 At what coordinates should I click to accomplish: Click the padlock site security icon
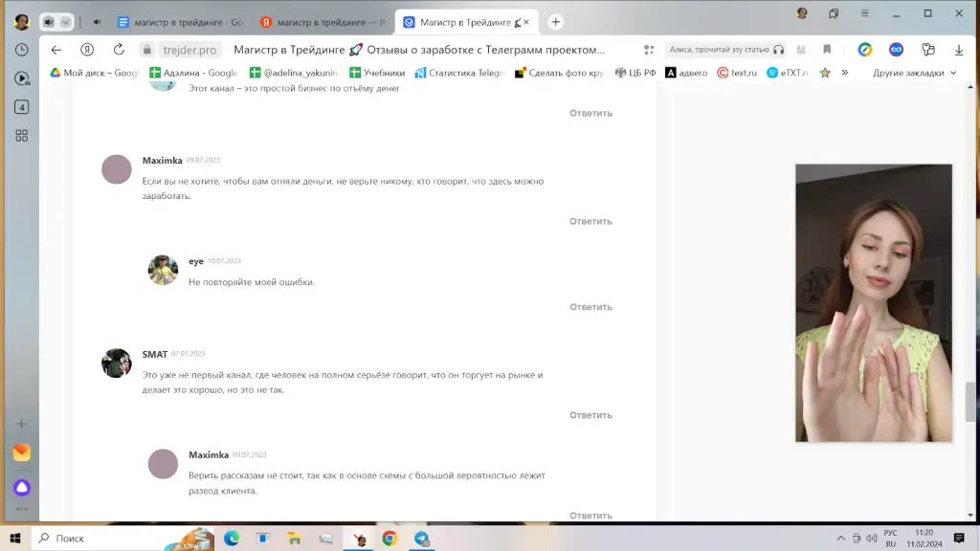(146, 50)
